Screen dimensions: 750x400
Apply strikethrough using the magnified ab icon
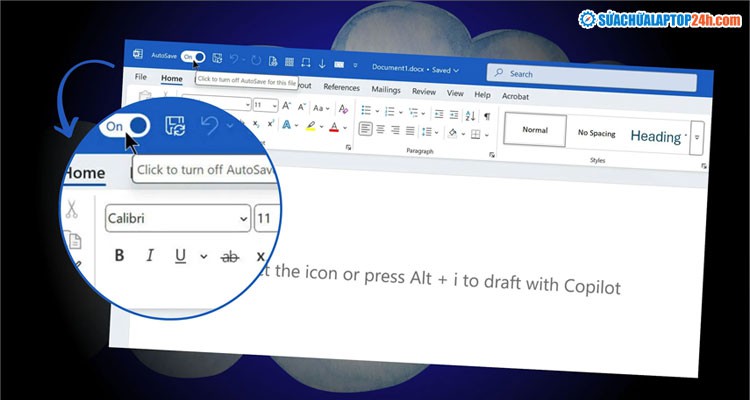(230, 257)
